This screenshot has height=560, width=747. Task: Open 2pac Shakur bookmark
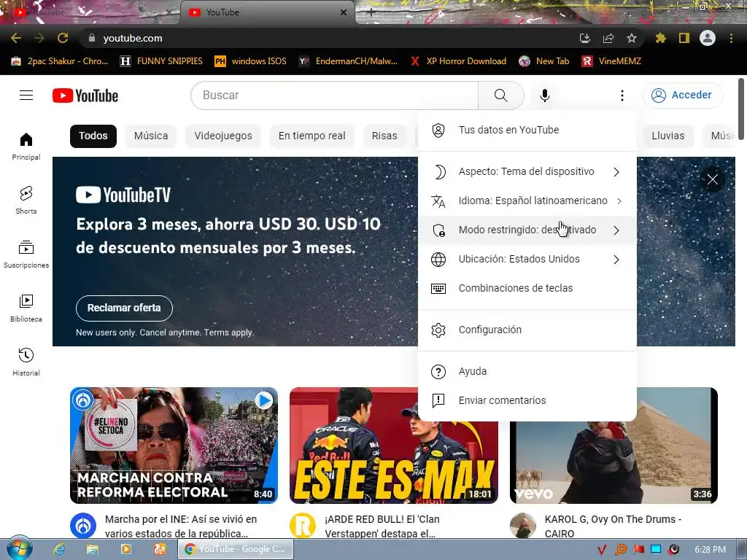tap(60, 61)
